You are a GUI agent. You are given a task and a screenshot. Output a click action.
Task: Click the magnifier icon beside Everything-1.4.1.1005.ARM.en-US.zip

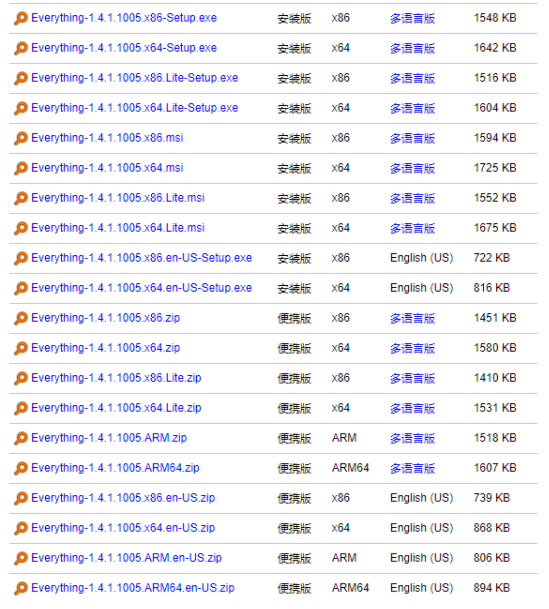21,558
